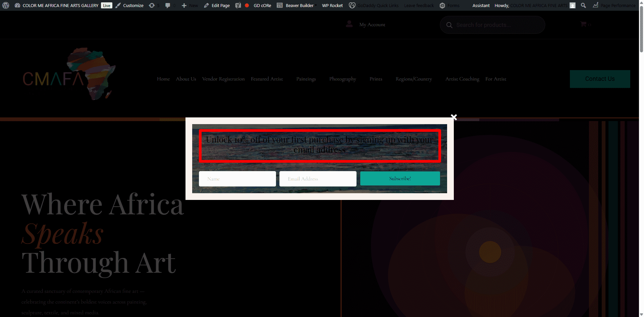Click the Name input field
644x317 pixels.
pyautogui.click(x=237, y=179)
